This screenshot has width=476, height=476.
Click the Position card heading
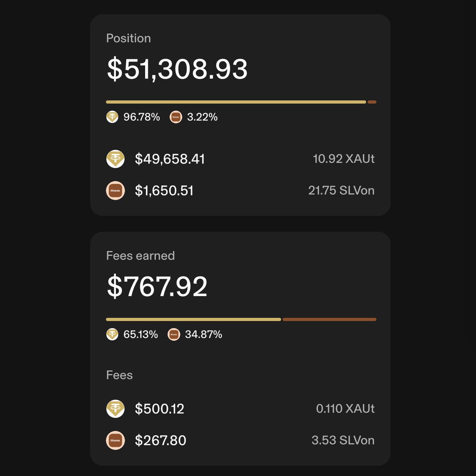click(129, 38)
